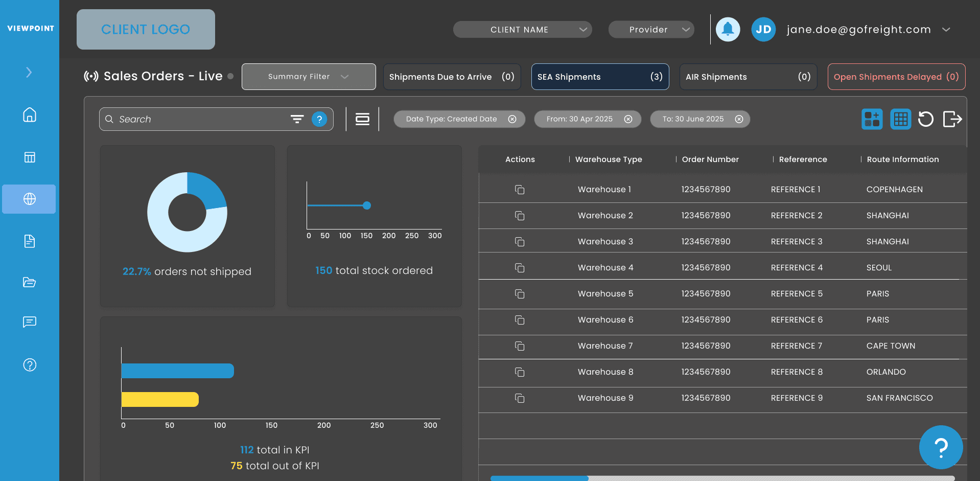Open the table layout icon in sidebar

[x=30, y=157]
